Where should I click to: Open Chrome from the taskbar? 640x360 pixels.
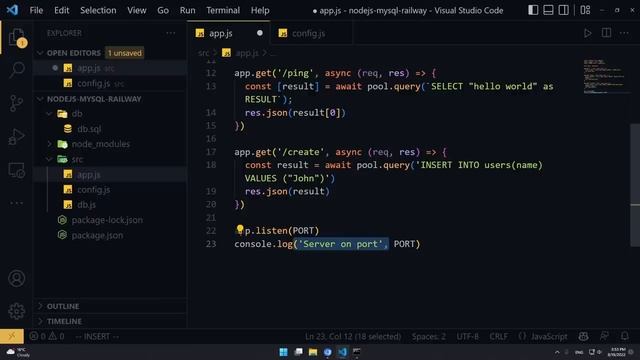pyautogui.click(x=328, y=352)
